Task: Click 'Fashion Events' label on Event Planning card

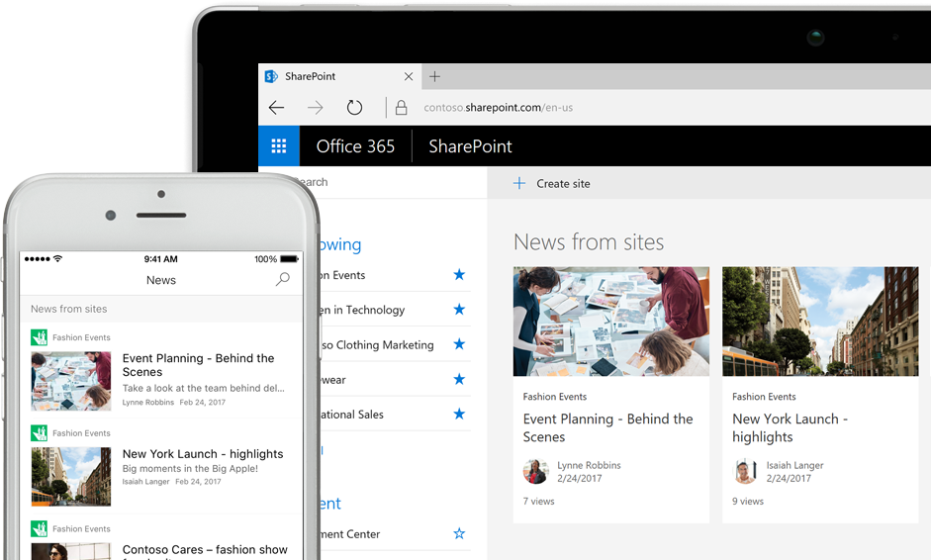Action: [x=555, y=397]
